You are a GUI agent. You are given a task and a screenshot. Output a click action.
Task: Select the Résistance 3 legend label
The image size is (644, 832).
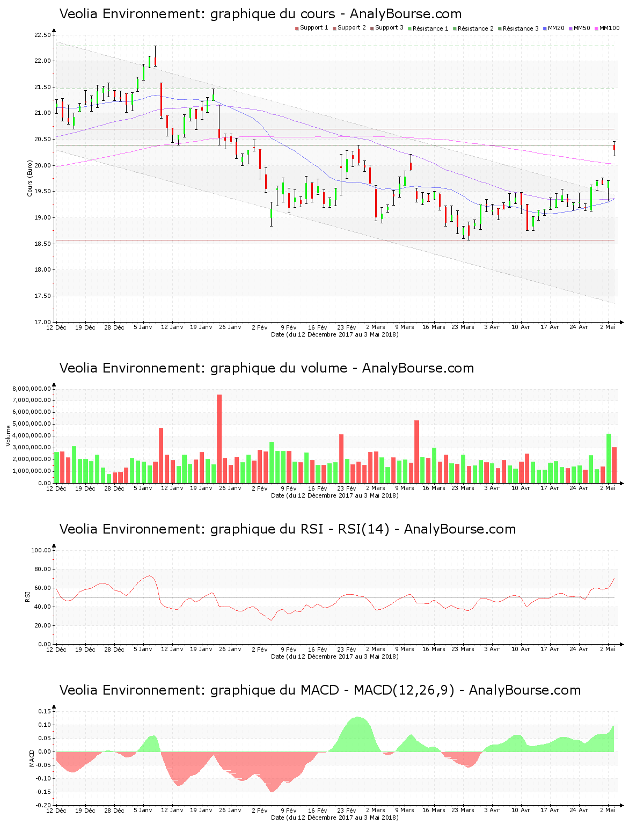click(x=521, y=28)
